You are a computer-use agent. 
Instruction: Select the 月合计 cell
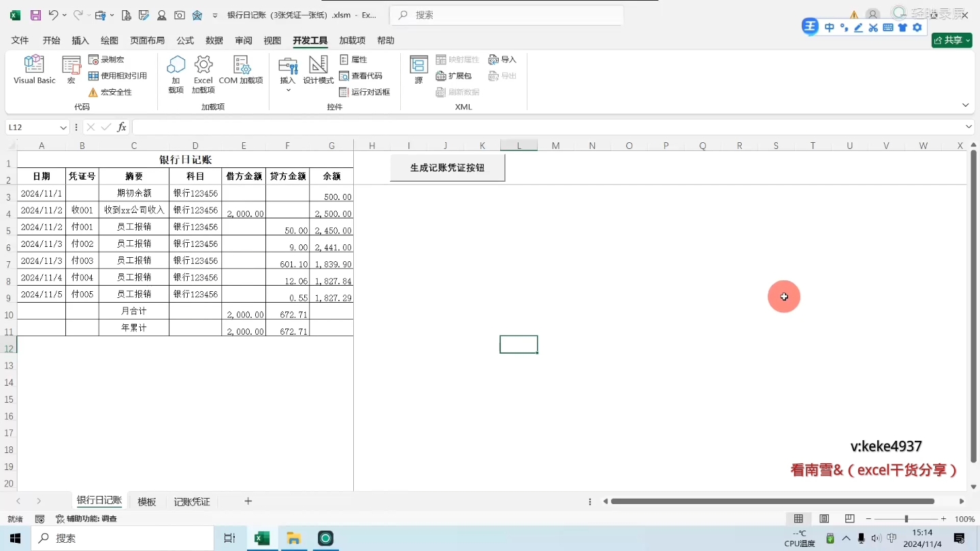click(x=134, y=312)
